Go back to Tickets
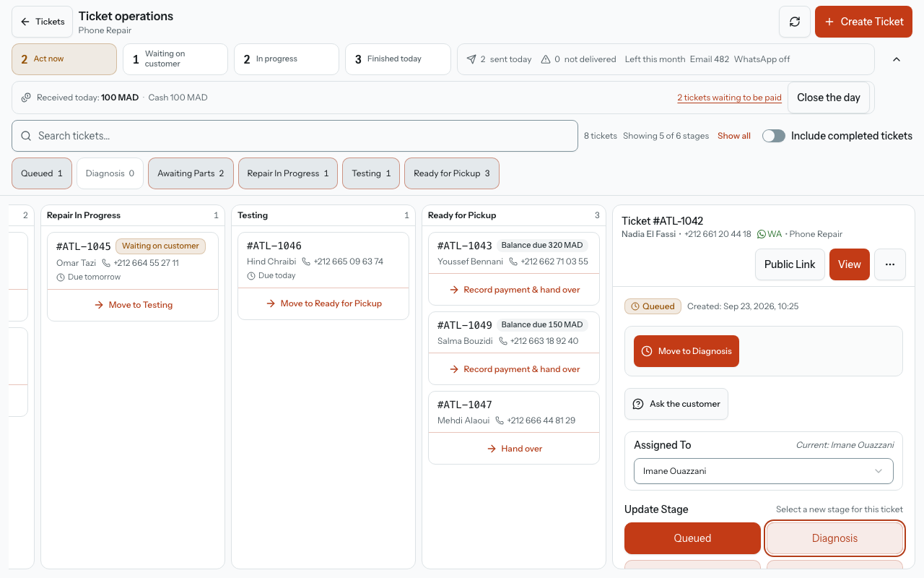 pyautogui.click(x=43, y=22)
